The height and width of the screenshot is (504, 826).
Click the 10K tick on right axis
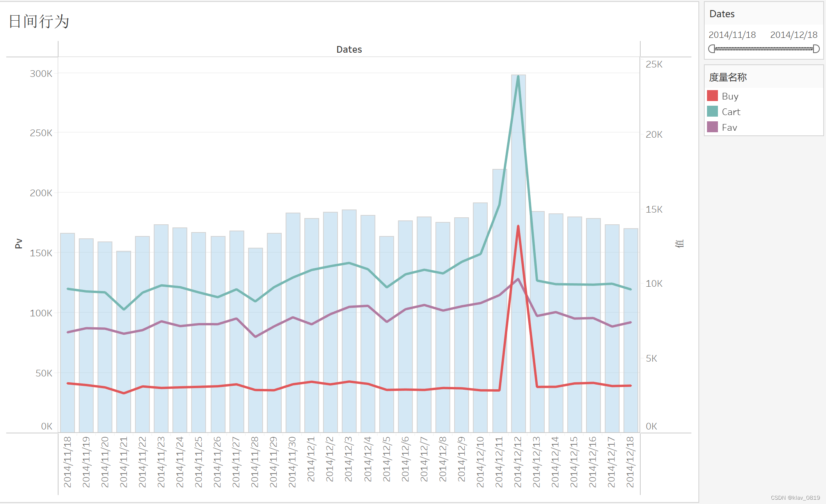(x=654, y=284)
